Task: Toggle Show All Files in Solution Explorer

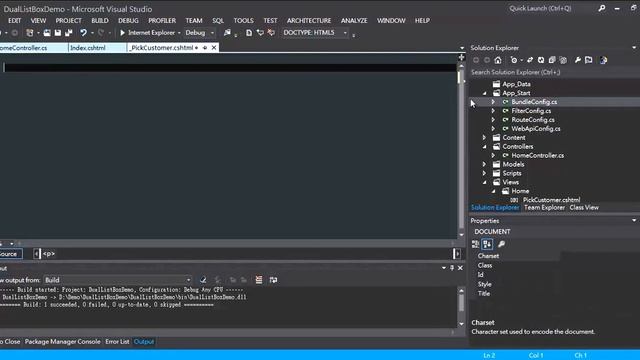Action: pos(563,60)
